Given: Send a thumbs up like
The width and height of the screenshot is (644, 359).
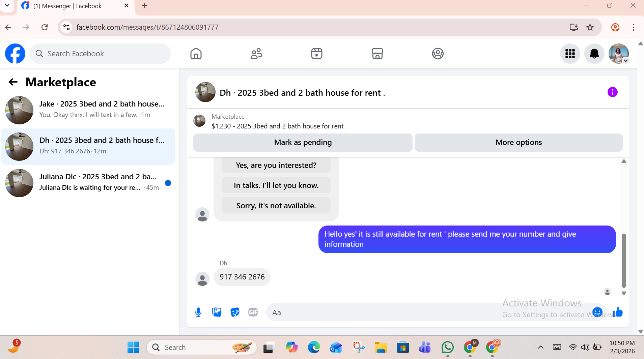Looking at the screenshot, I should pos(618,312).
